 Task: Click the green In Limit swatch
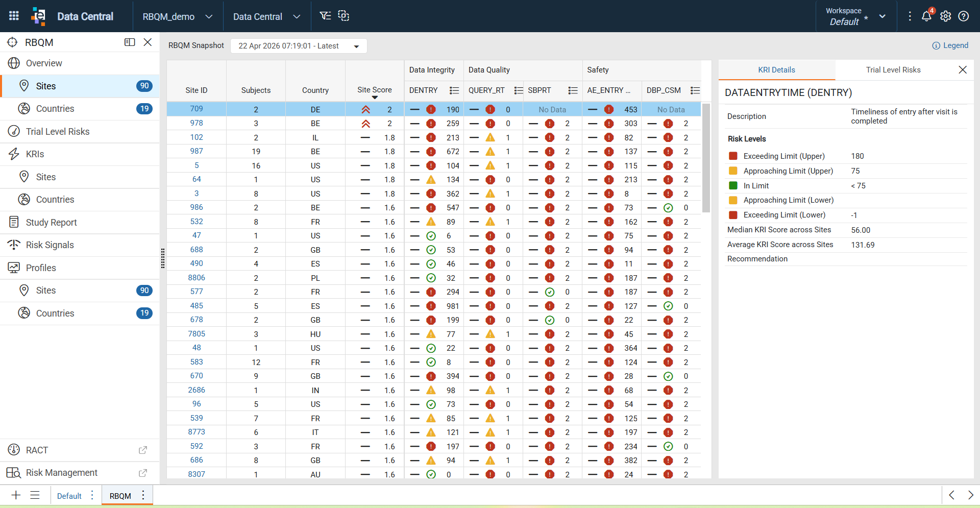(x=733, y=186)
